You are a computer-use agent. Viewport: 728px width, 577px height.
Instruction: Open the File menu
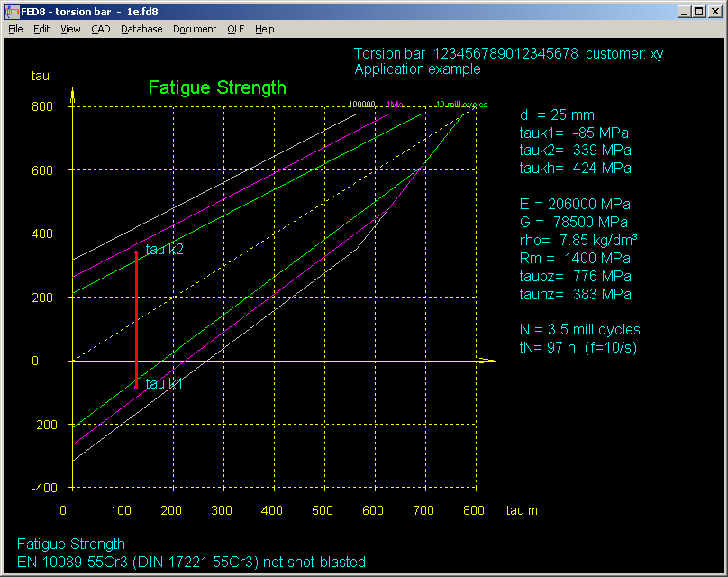[15, 29]
